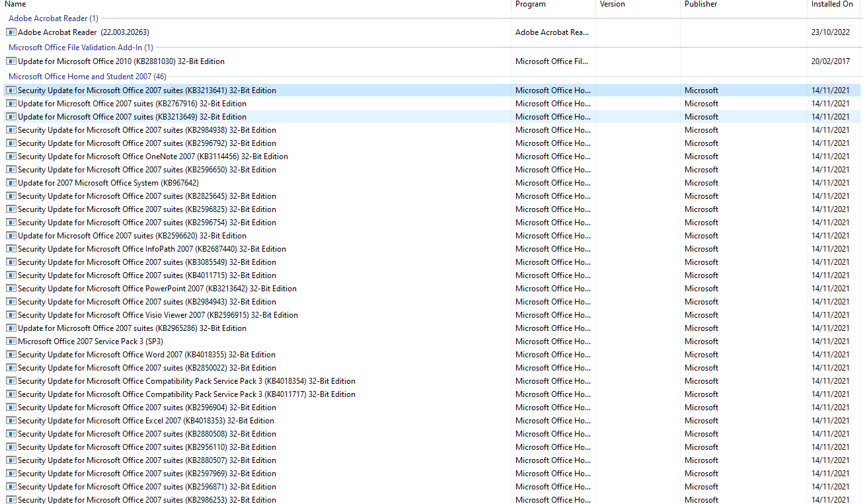Click icon next to Security Update KB2825645
This screenshot has width=863, height=504.
pos(11,196)
